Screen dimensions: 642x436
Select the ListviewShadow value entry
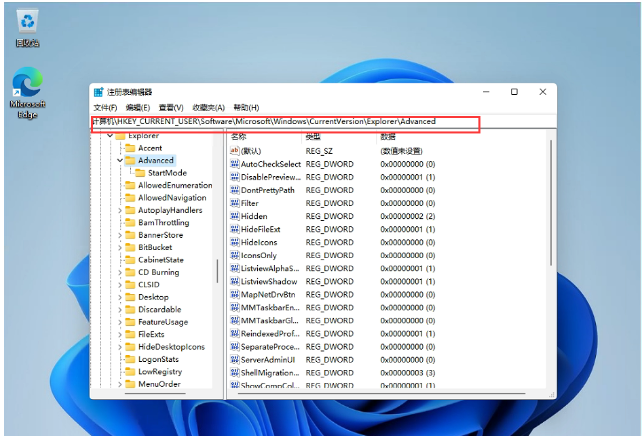pyautogui.click(x=268, y=281)
